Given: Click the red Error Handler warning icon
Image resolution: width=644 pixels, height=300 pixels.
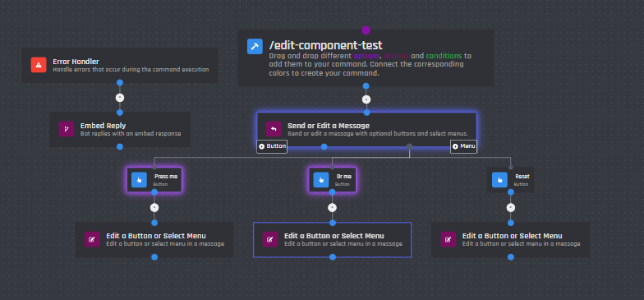Looking at the screenshot, I should click(39, 65).
